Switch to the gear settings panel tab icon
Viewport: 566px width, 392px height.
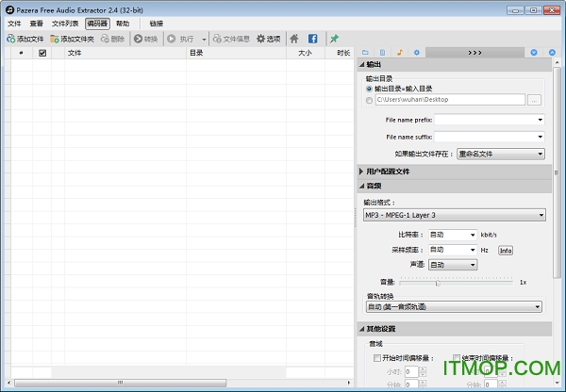click(417, 53)
